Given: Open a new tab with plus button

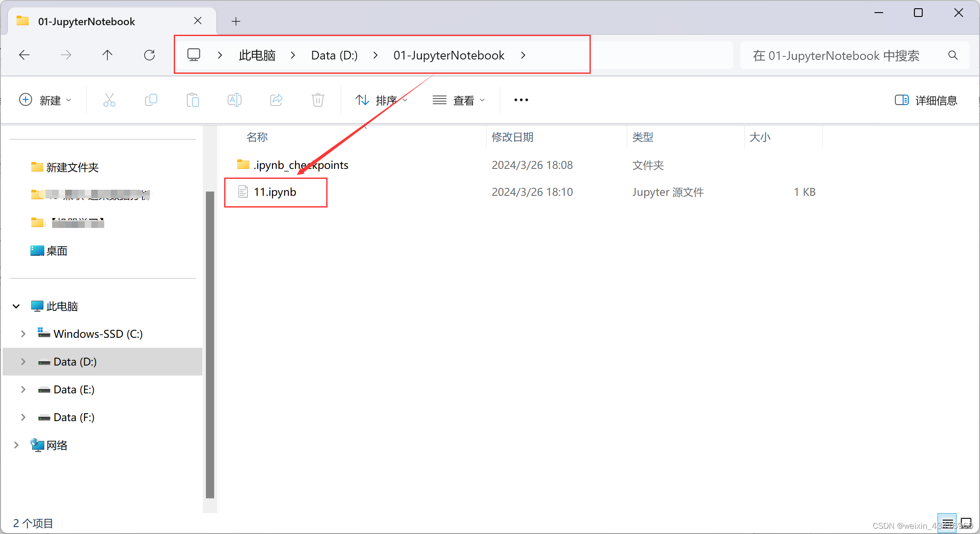Looking at the screenshot, I should tap(236, 21).
